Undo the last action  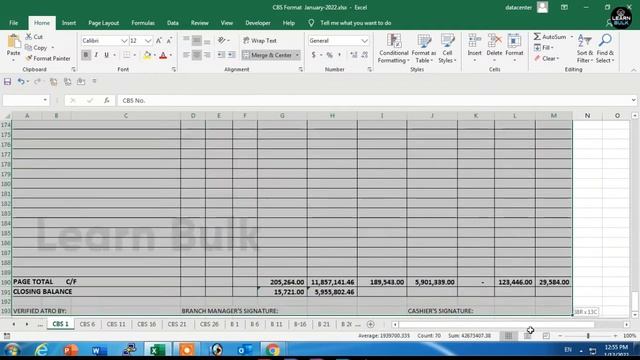click(20, 82)
